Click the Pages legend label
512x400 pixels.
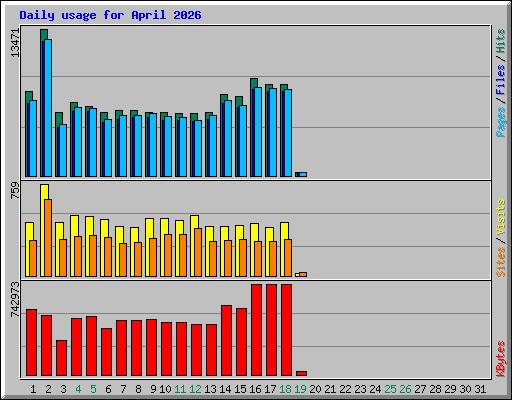(501, 122)
